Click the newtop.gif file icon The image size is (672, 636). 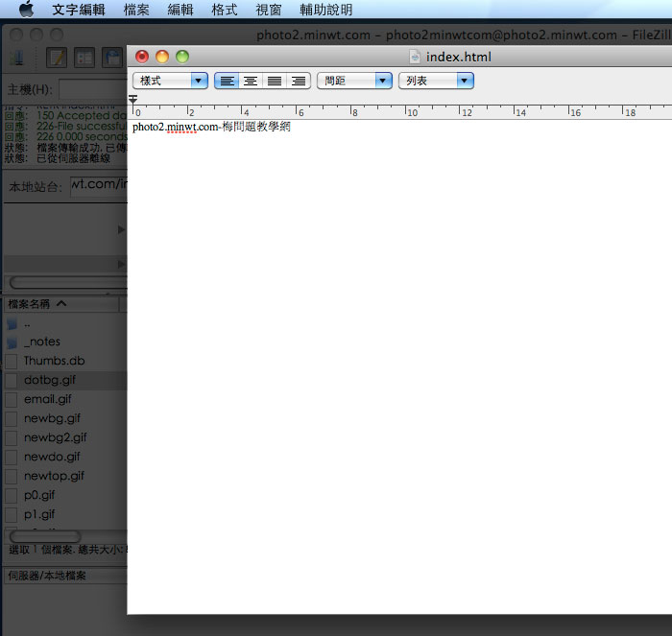12,476
